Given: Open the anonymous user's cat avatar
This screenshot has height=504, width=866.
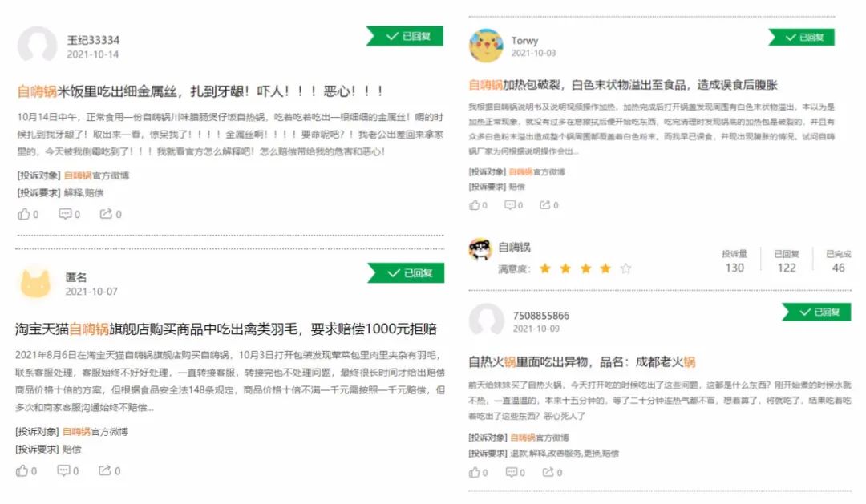Looking at the screenshot, I should pos(35,283).
